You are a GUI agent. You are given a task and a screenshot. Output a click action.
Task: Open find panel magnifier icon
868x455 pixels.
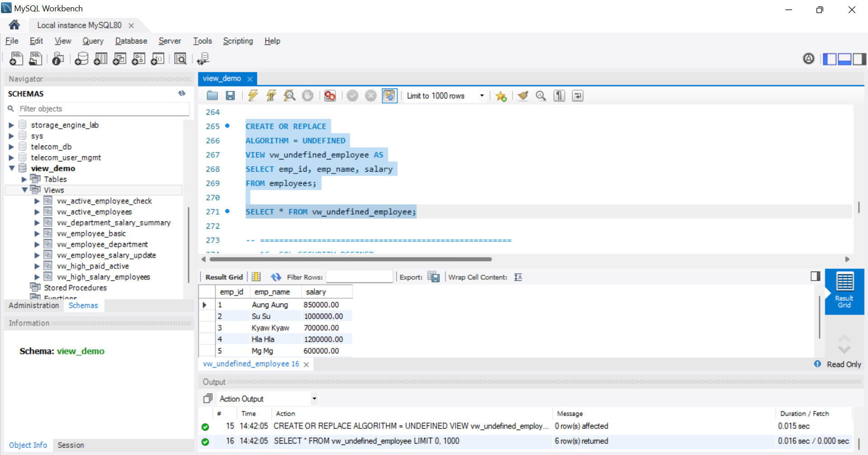(541, 96)
